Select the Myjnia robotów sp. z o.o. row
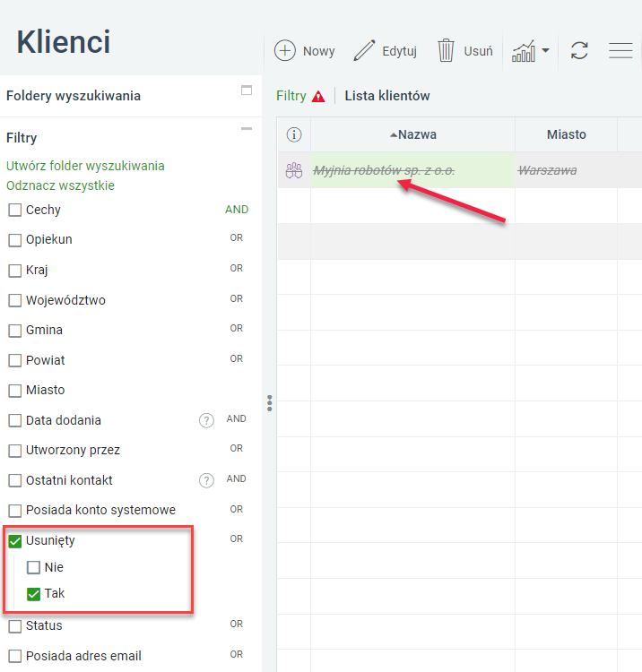Viewport: 642px width, 672px height. [x=460, y=170]
